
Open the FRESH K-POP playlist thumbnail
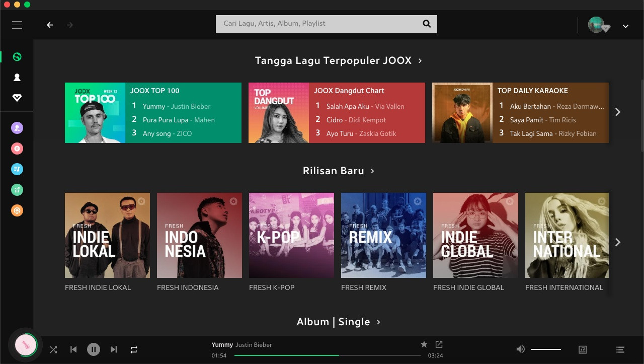[291, 235]
